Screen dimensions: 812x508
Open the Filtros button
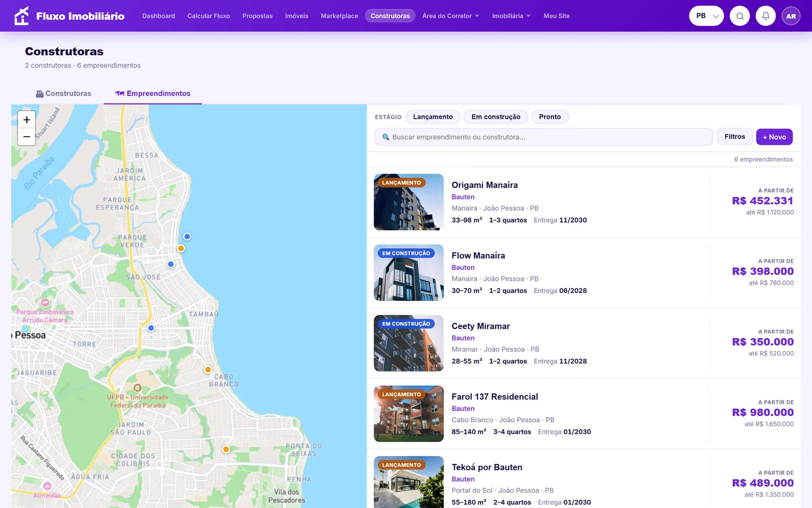pyautogui.click(x=735, y=137)
